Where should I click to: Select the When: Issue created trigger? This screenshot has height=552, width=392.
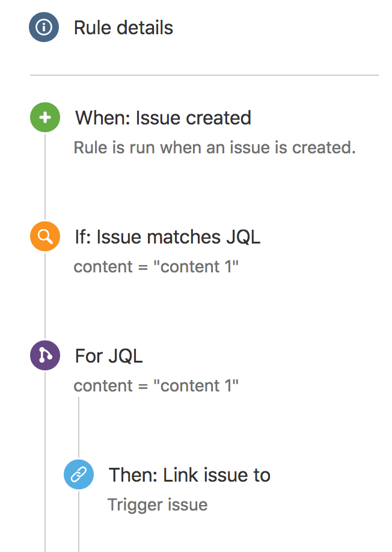[x=162, y=118]
